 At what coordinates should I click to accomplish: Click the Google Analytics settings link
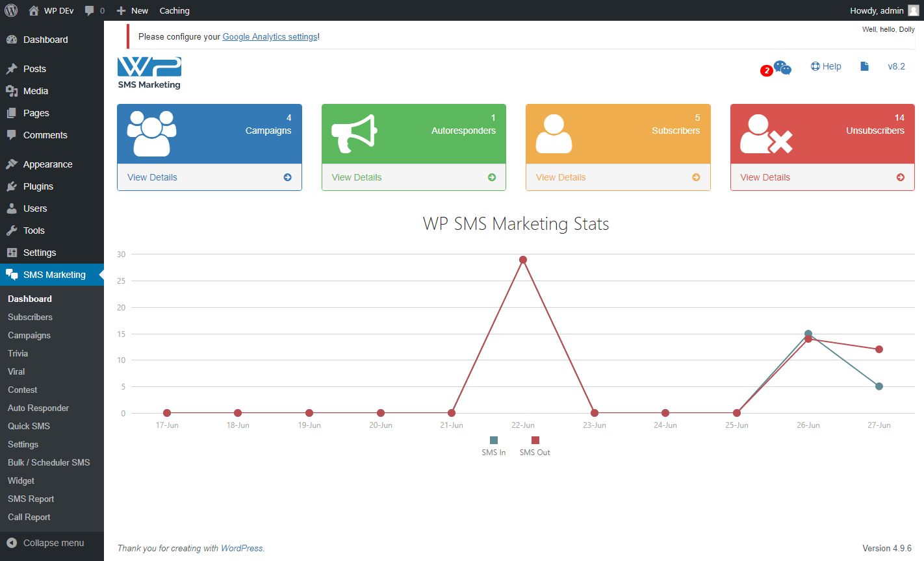270,36
